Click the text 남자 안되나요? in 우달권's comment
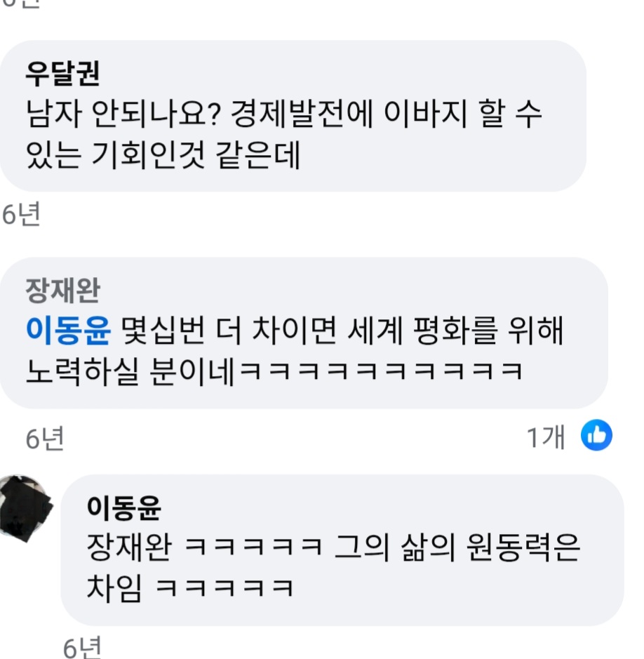This screenshot has height=659, width=644. [x=123, y=114]
